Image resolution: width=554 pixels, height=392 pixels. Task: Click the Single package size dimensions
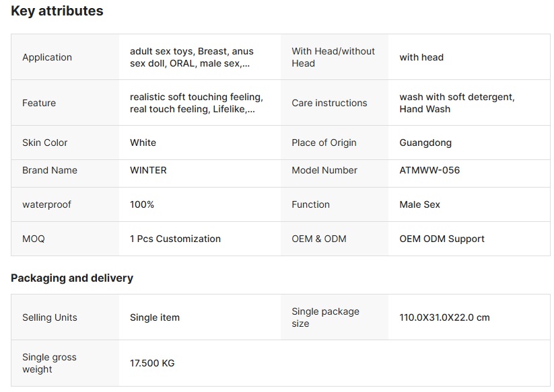444,317
